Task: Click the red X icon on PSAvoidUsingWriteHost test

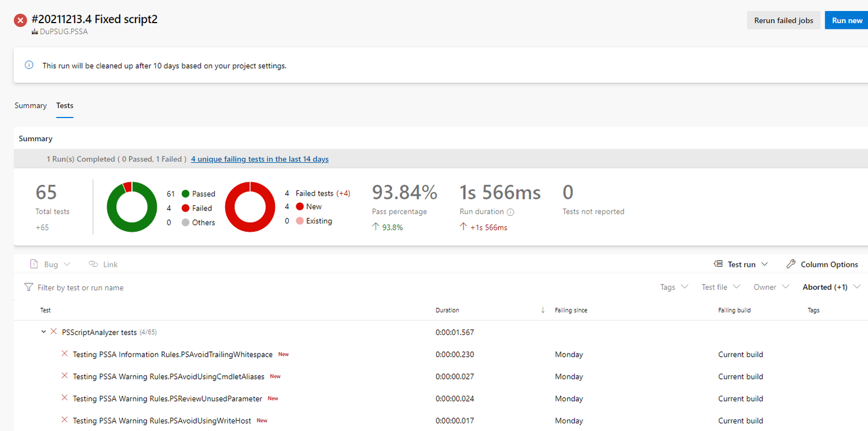Action: [x=64, y=420]
